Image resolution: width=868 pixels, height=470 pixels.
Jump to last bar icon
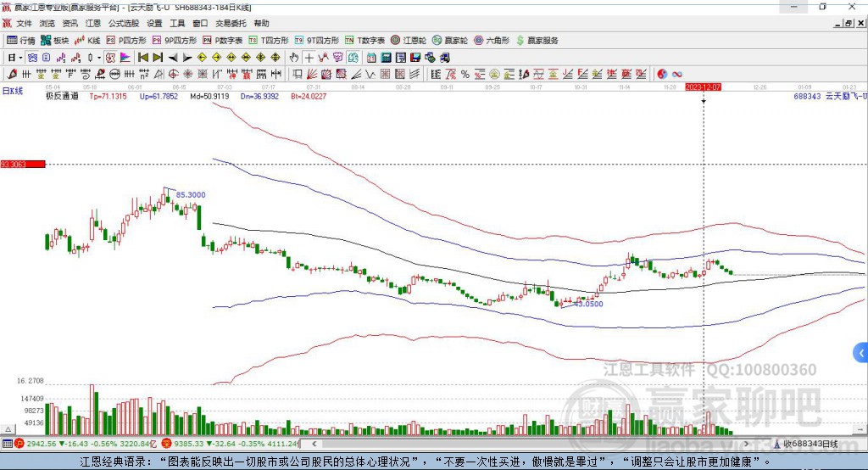[x=158, y=58]
